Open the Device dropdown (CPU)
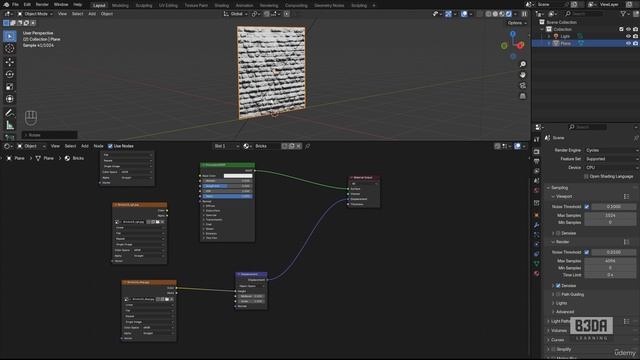The image size is (640, 360). pos(611,167)
